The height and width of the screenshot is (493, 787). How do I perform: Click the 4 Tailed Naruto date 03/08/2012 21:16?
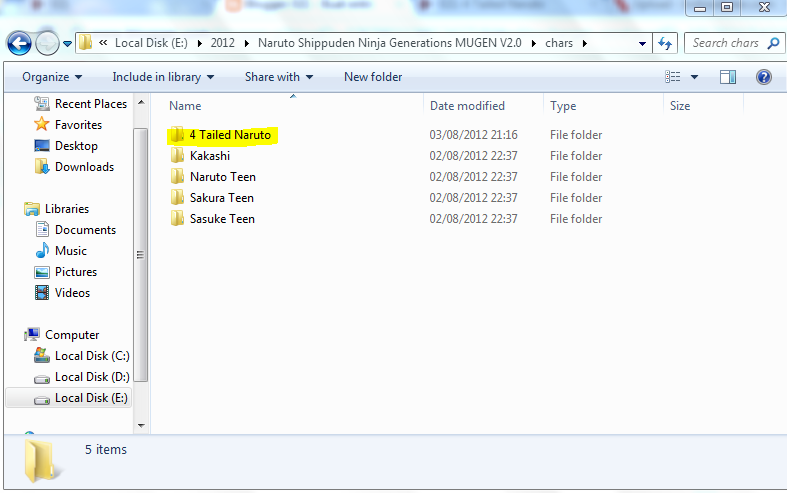coord(473,135)
